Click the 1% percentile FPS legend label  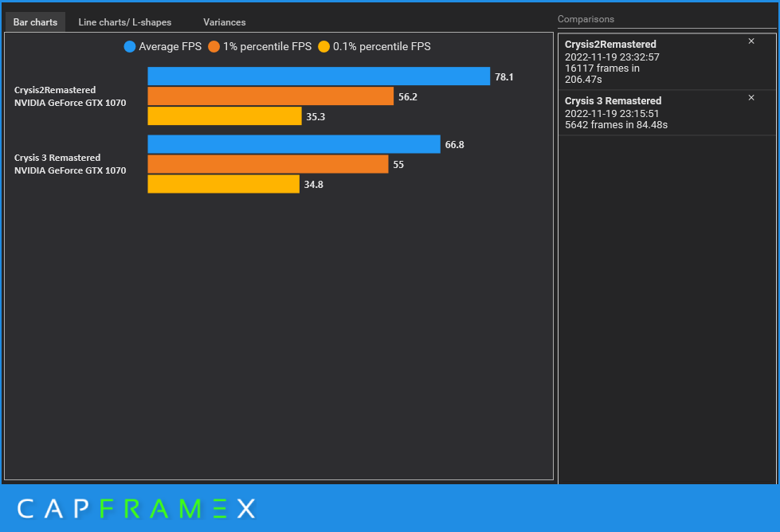tap(267, 47)
